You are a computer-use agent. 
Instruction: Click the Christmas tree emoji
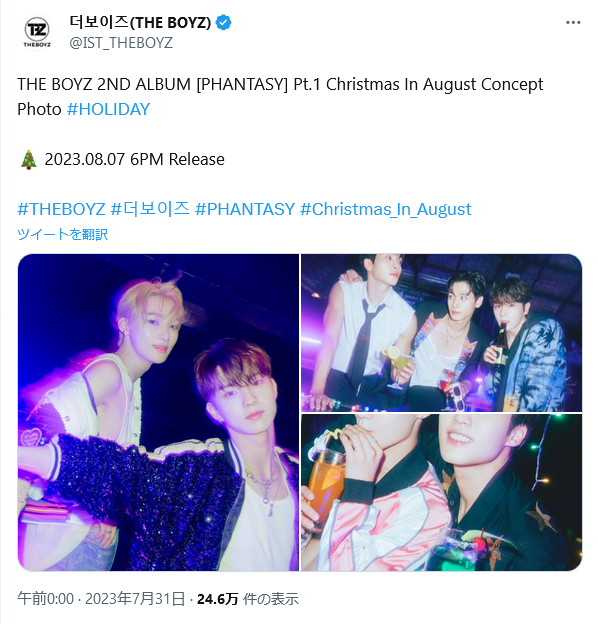tap(28, 160)
